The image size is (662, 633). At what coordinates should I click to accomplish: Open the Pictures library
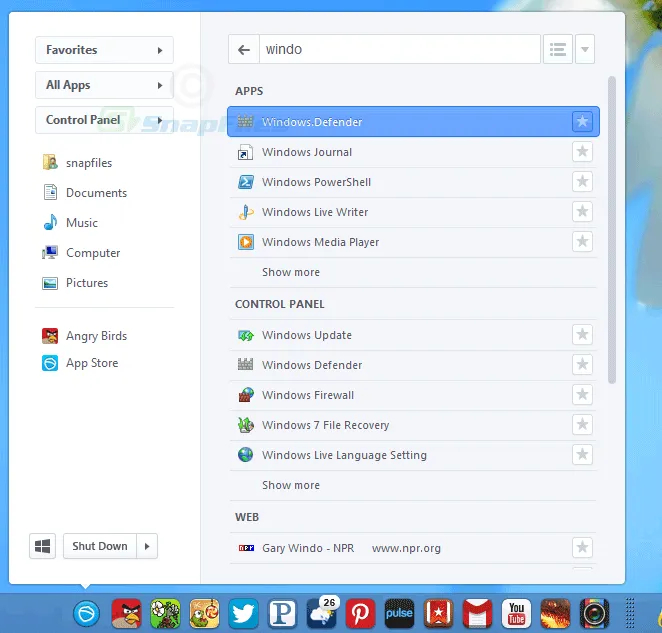[75, 283]
